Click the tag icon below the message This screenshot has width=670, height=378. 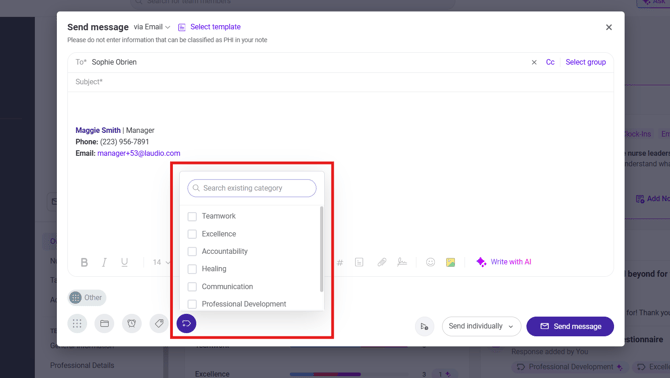(159, 324)
